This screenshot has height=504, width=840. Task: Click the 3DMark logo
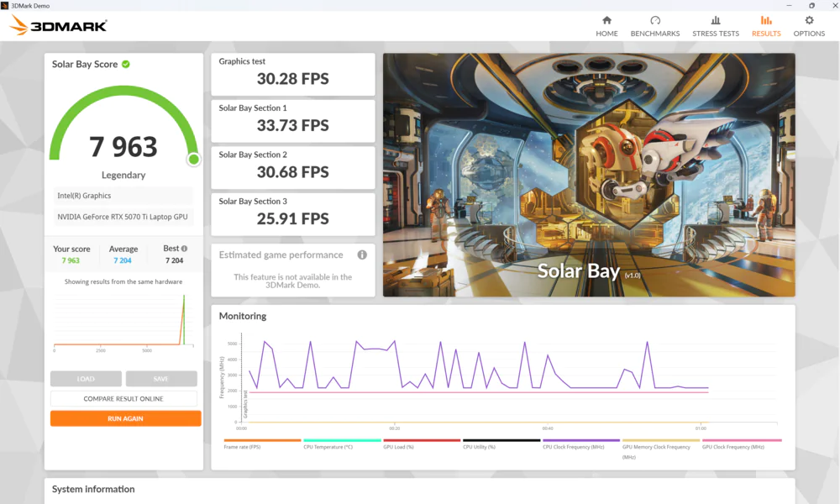(x=57, y=24)
